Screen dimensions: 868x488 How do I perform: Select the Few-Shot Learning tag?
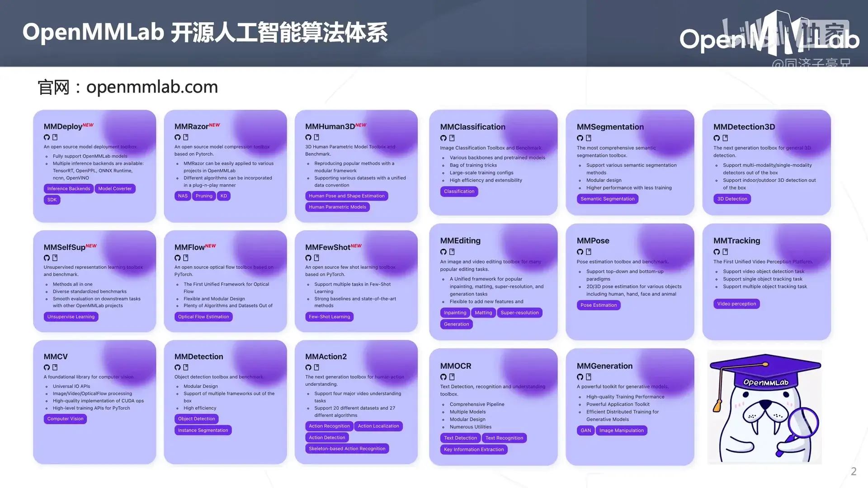[x=330, y=317]
